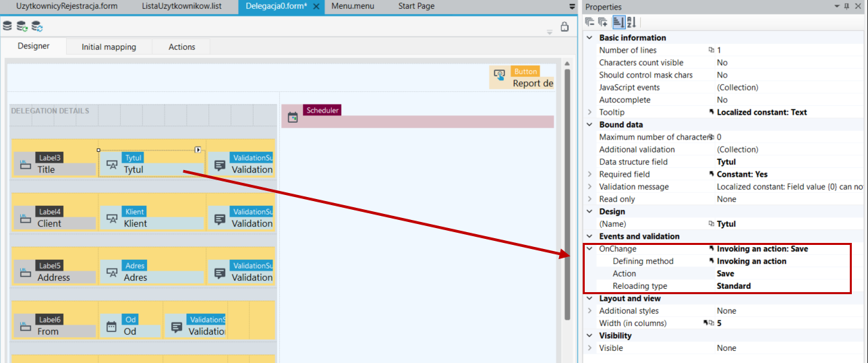868x363 pixels.
Task: Click Additional validation (Collection) value
Action: [x=737, y=150]
